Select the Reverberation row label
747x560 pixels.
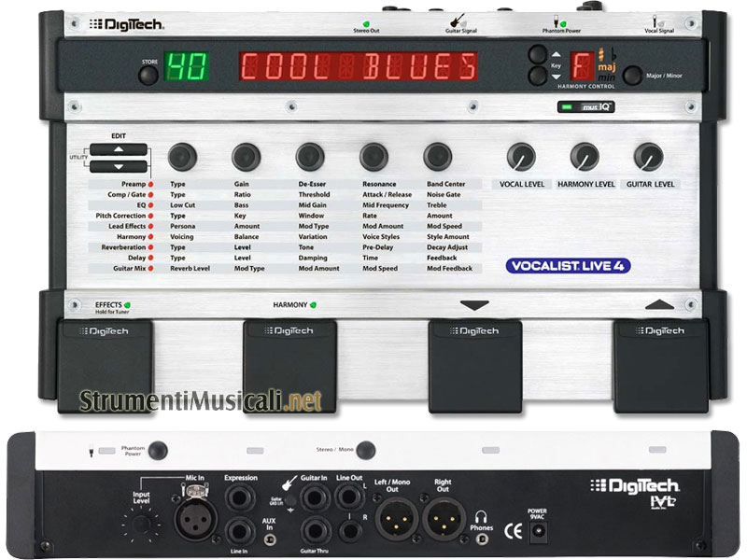point(117,248)
